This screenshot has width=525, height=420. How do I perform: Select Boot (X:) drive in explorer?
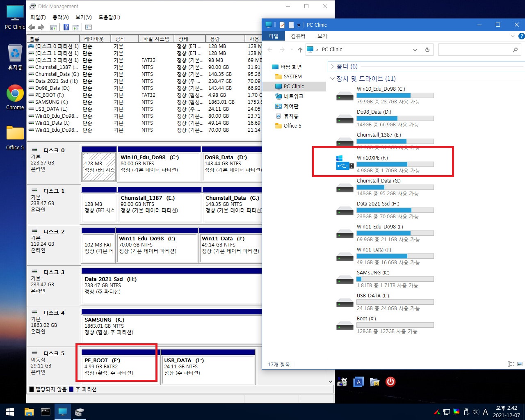click(384, 325)
